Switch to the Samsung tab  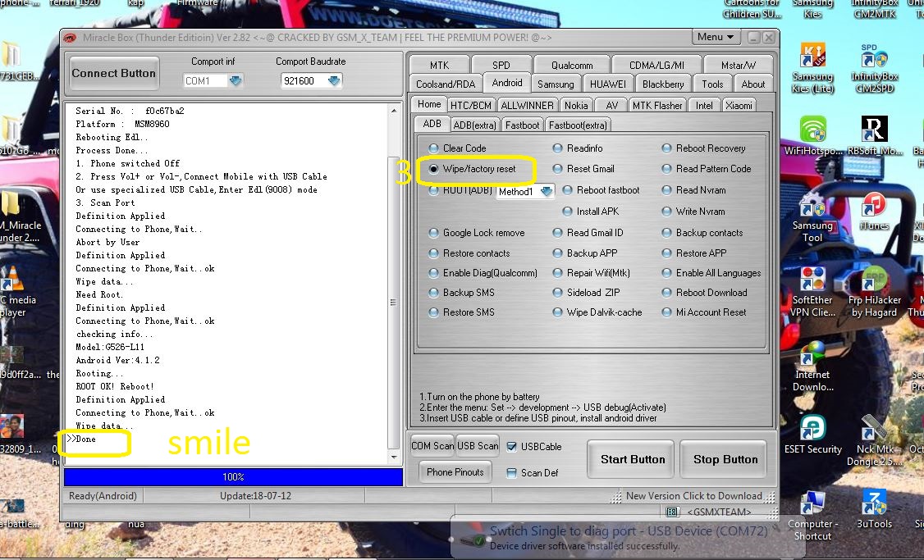(555, 84)
